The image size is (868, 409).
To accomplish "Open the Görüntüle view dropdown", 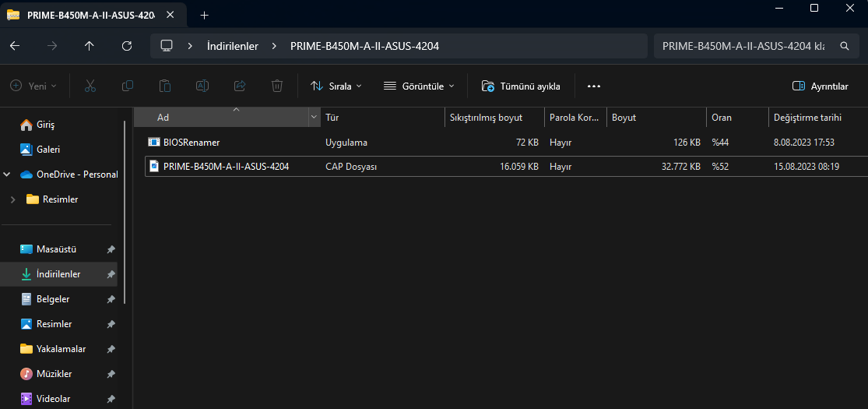I will [x=419, y=86].
